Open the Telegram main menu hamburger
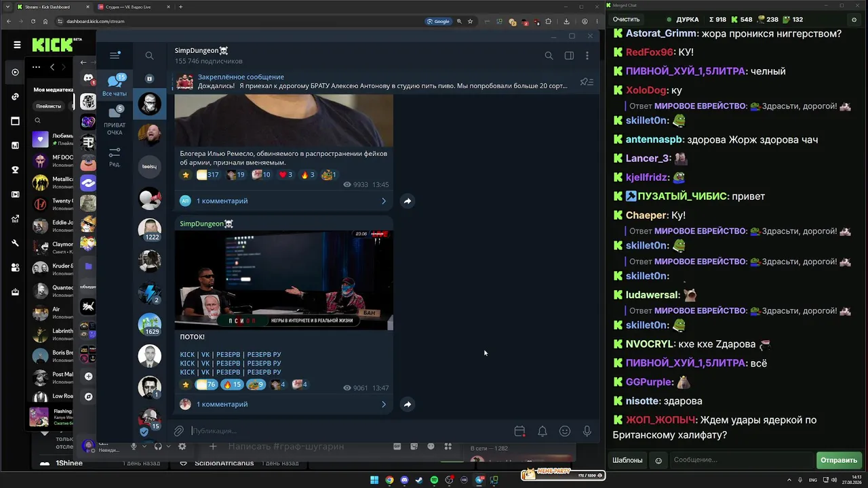This screenshot has height=488, width=868. 115,56
